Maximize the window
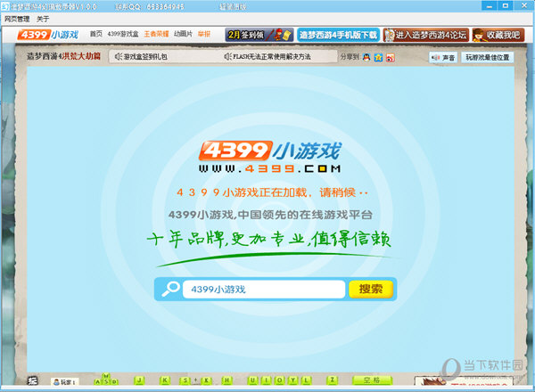 pyautogui.click(x=506, y=5)
